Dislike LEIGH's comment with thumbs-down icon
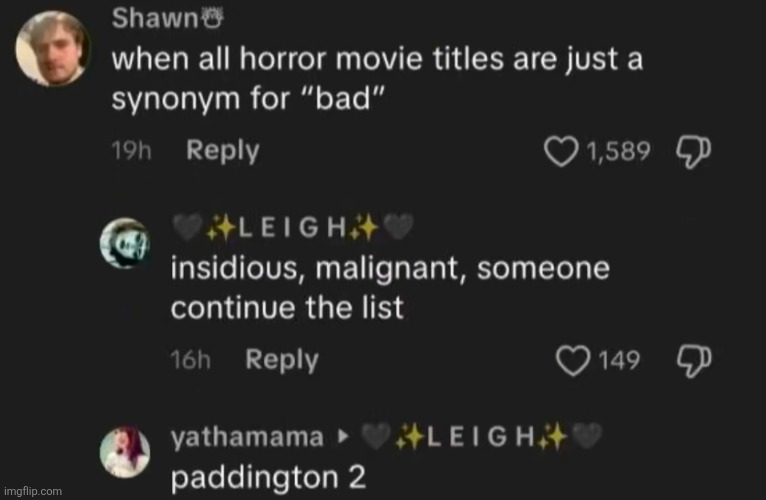The image size is (766, 500). [694, 361]
